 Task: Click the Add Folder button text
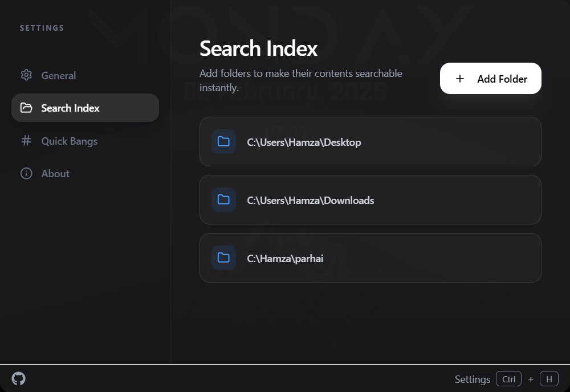[x=502, y=79]
